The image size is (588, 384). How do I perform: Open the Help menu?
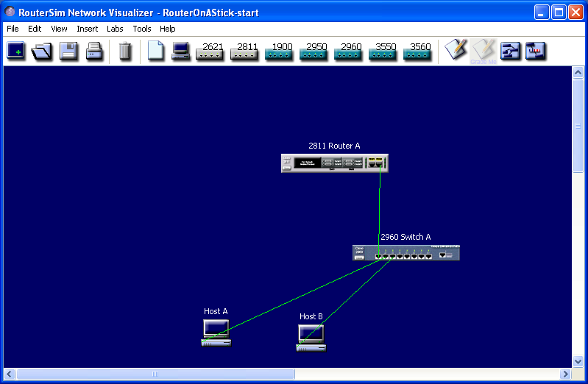[167, 29]
